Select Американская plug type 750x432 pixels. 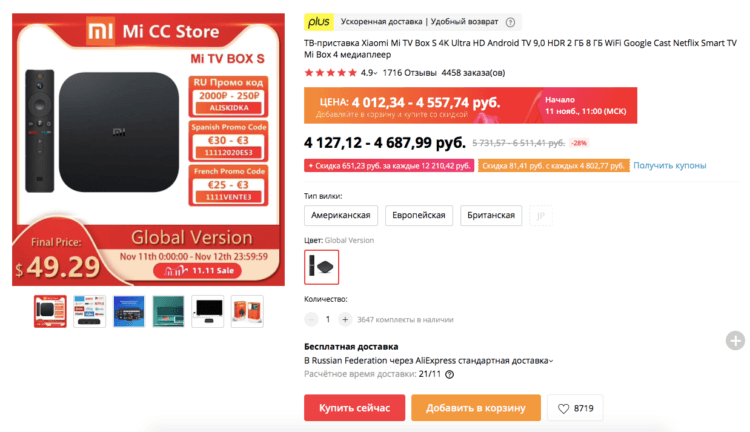[341, 215]
